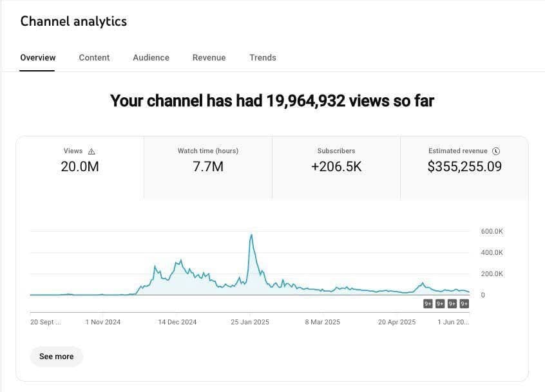Open the second 9+ video marker under chart
Image resolution: width=545 pixels, height=392 pixels.
440,304
